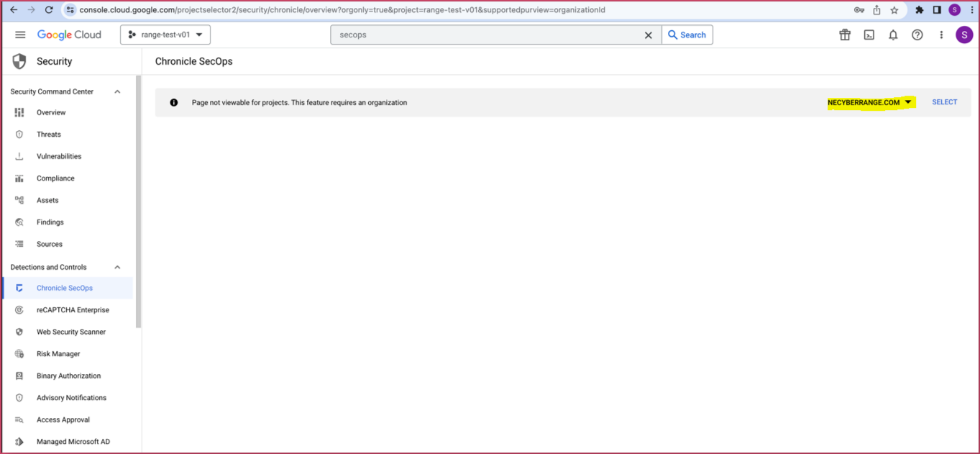The image size is (980, 454).
Task: Open the Chrome extensions puzzle icon
Action: tap(919, 10)
